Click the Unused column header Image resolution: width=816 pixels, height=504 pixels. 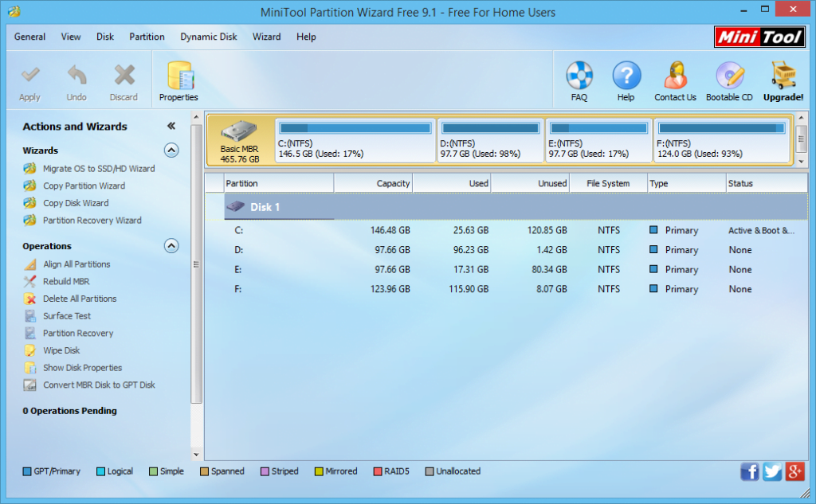(530, 183)
